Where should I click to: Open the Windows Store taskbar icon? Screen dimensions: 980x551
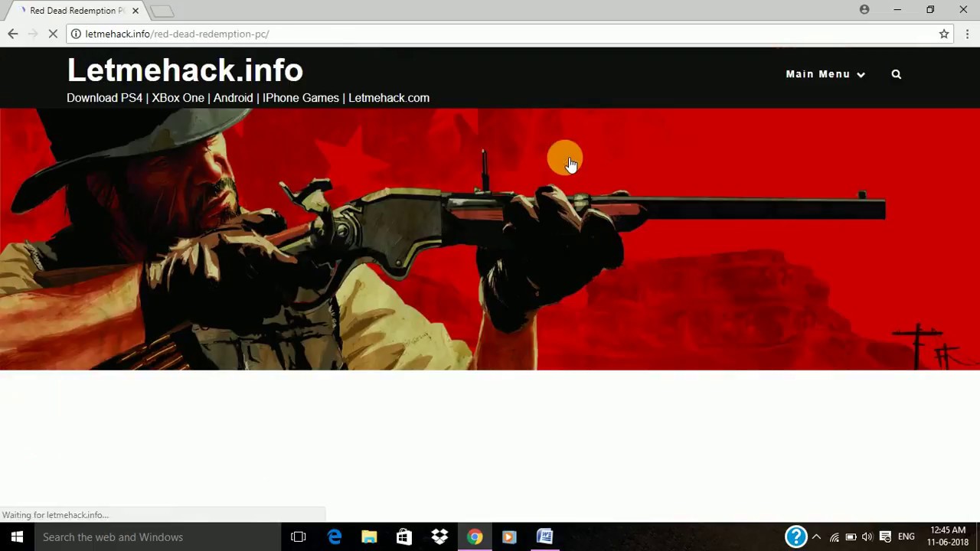pos(403,536)
